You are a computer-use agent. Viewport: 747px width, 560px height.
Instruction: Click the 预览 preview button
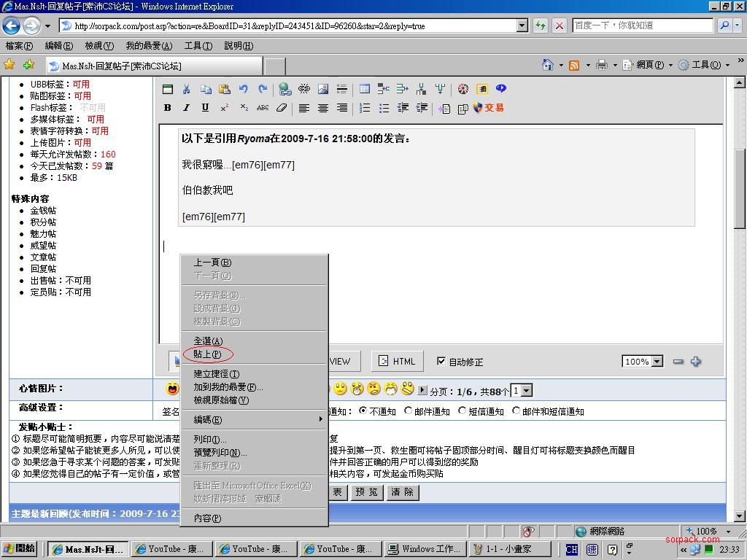(x=368, y=492)
